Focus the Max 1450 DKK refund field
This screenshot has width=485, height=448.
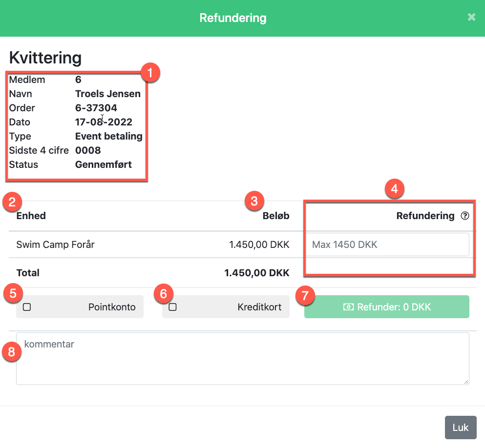[388, 244]
